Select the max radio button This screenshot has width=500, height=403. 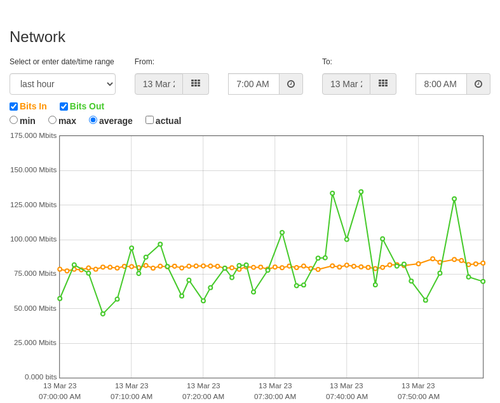(x=52, y=120)
